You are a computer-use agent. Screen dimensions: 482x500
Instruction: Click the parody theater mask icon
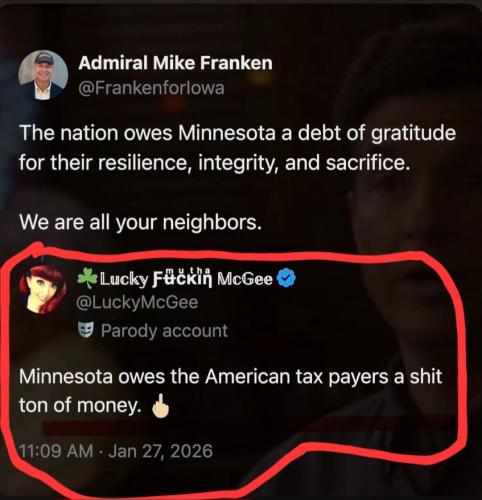[x=86, y=330]
